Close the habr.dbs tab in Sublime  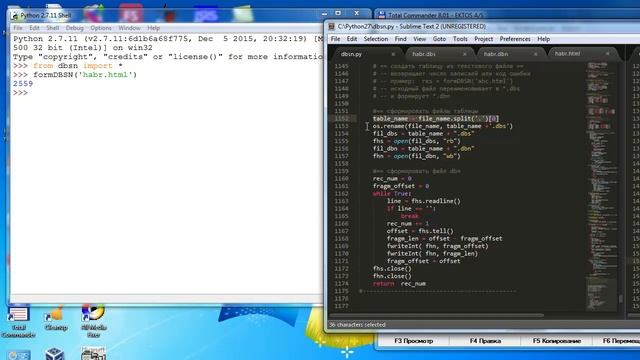pos(464,54)
